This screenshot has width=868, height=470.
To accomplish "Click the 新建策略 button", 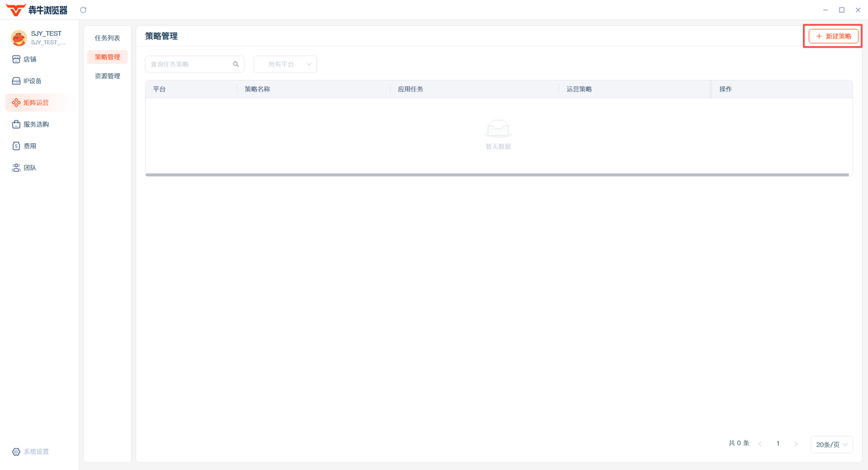I will coord(833,36).
